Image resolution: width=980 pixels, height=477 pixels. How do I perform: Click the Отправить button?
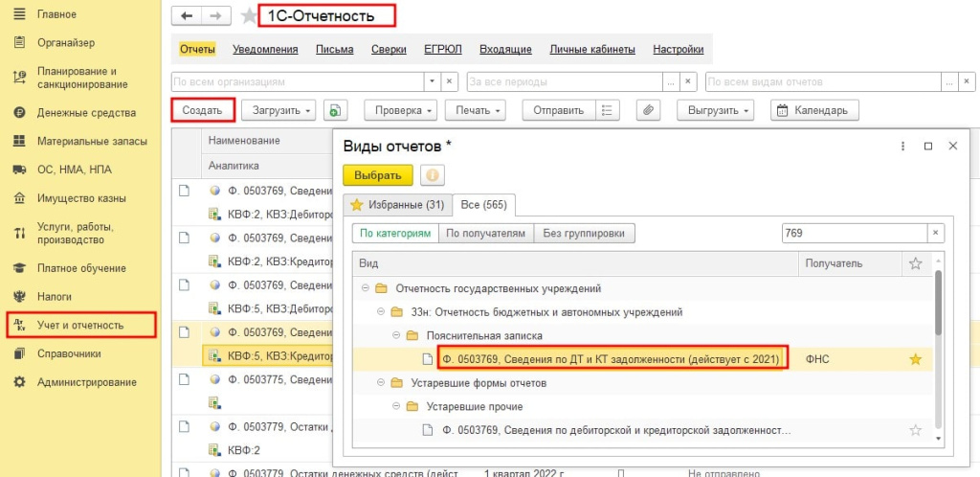click(559, 110)
